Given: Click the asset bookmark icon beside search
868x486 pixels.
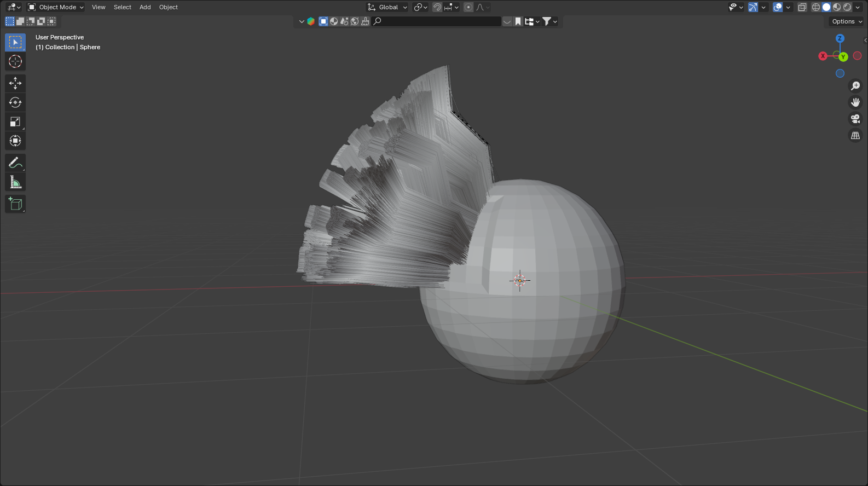Looking at the screenshot, I should click(x=518, y=21).
